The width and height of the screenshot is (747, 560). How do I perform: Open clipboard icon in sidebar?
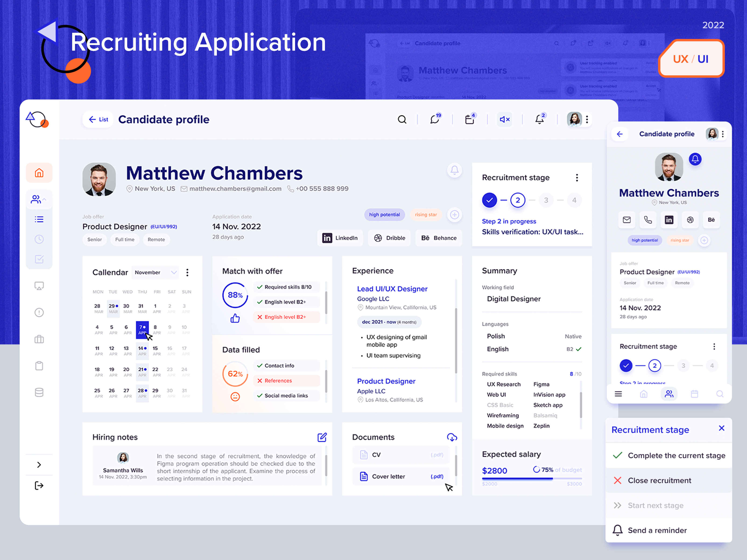(x=39, y=366)
